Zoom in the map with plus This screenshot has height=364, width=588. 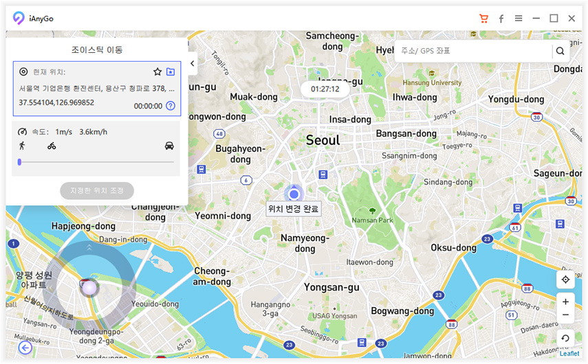pyautogui.click(x=565, y=302)
